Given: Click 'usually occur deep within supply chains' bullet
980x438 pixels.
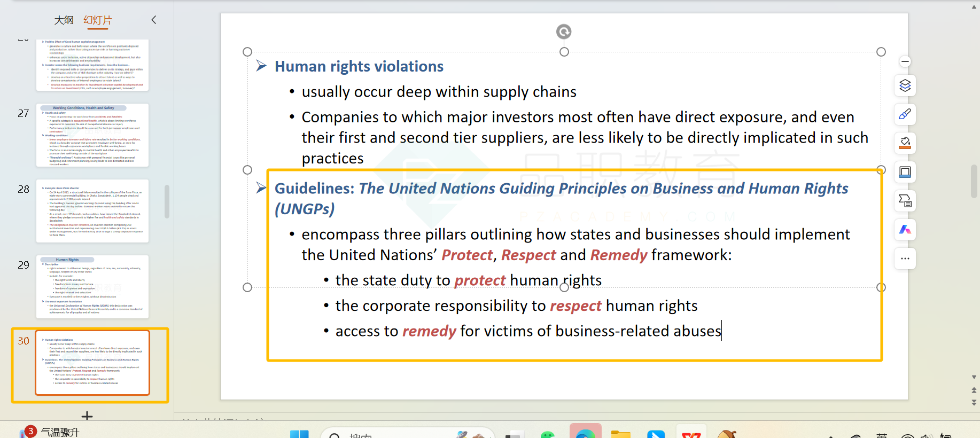Looking at the screenshot, I should 439,92.
